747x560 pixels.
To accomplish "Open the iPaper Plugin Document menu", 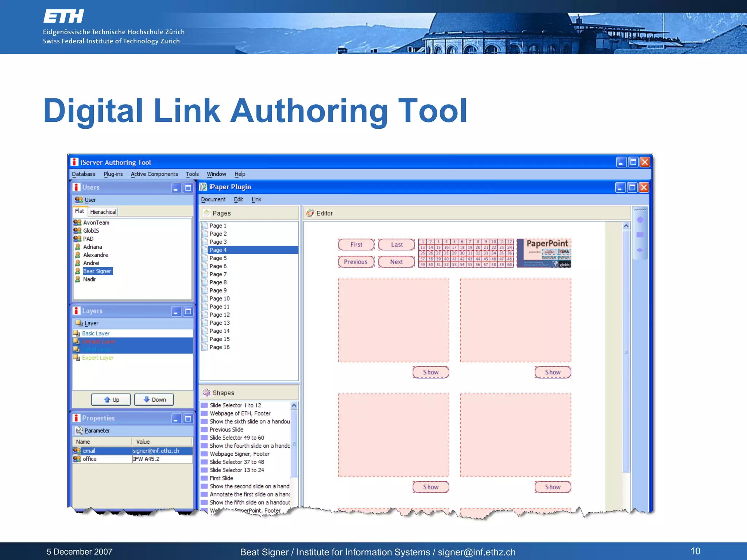I will (213, 199).
